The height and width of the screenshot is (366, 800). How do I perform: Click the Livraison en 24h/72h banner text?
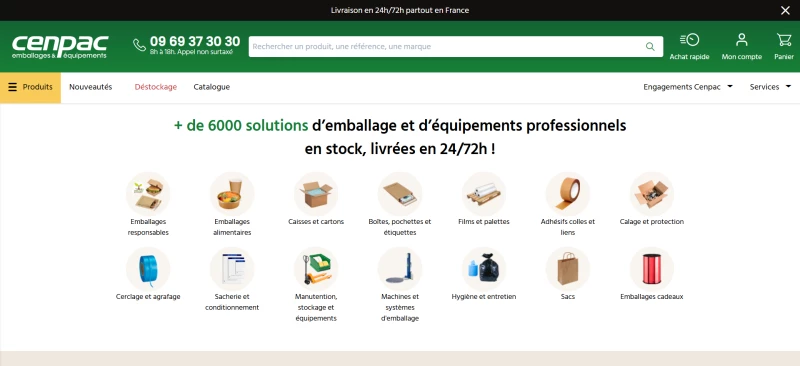(400, 10)
